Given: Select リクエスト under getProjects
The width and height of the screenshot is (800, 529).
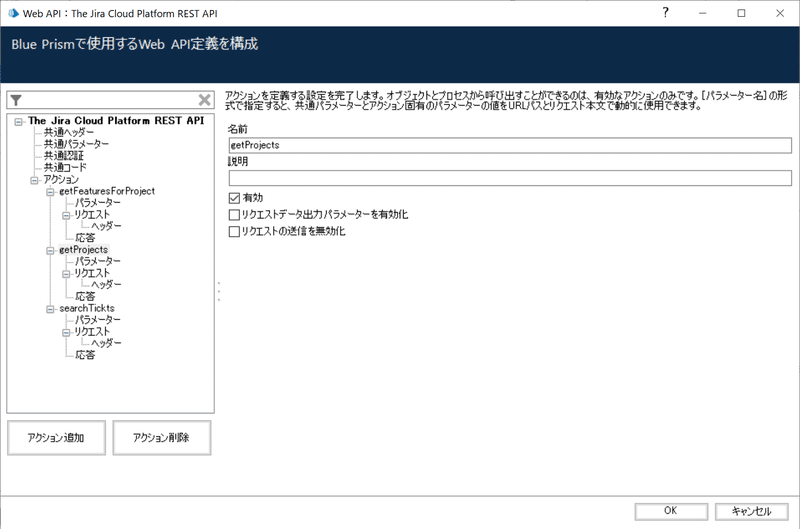Looking at the screenshot, I should tap(92, 273).
